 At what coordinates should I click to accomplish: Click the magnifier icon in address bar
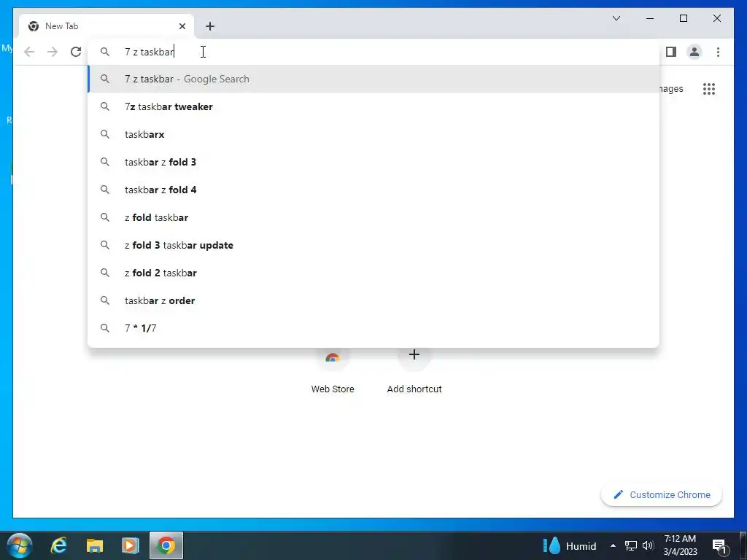[105, 52]
